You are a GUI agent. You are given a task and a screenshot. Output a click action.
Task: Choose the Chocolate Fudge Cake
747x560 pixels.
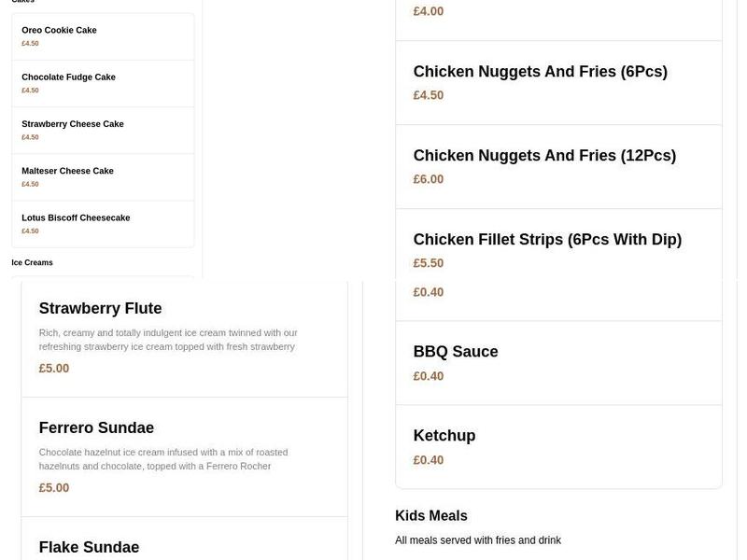point(67,79)
